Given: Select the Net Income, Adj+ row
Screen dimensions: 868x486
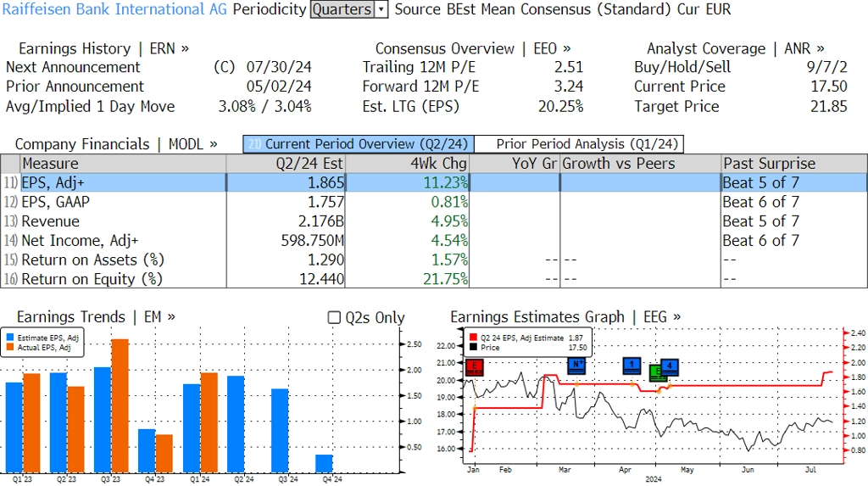Looking at the screenshot, I should tap(434, 241).
